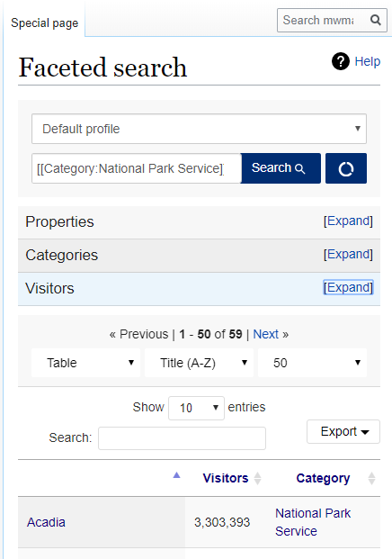Go to Next results page

(265, 334)
